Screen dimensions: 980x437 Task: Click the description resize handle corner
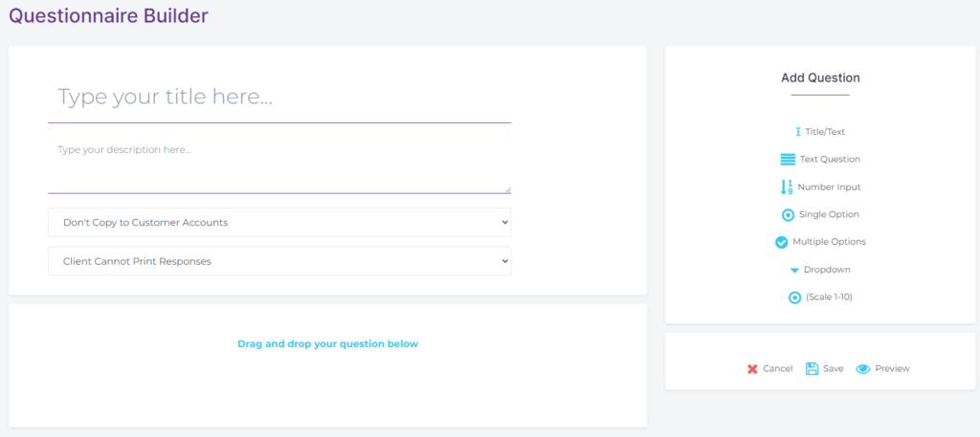coord(507,189)
